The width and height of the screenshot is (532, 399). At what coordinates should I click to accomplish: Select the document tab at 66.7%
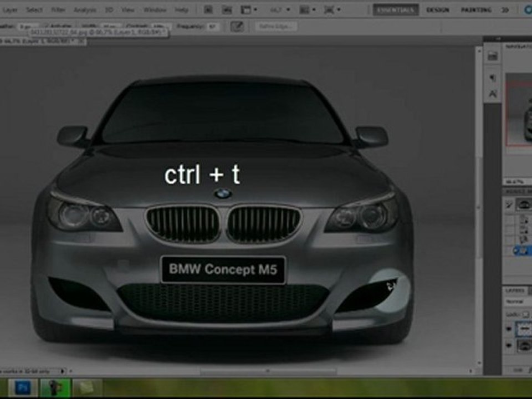[43, 42]
